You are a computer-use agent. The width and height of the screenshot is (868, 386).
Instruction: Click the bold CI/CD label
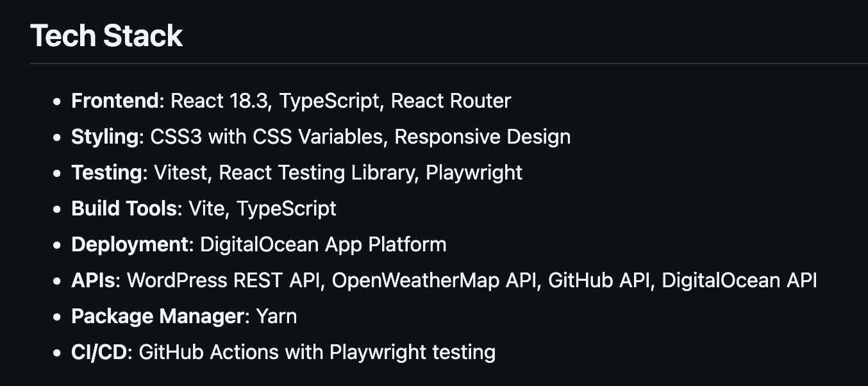[x=99, y=352]
